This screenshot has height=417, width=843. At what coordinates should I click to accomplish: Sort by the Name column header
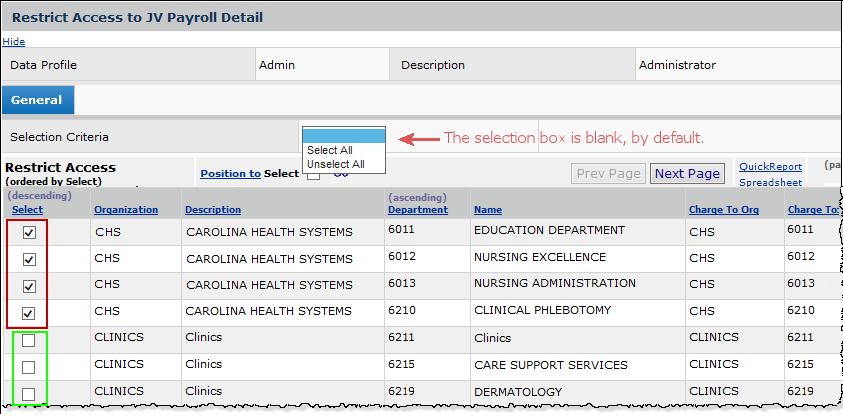point(488,210)
